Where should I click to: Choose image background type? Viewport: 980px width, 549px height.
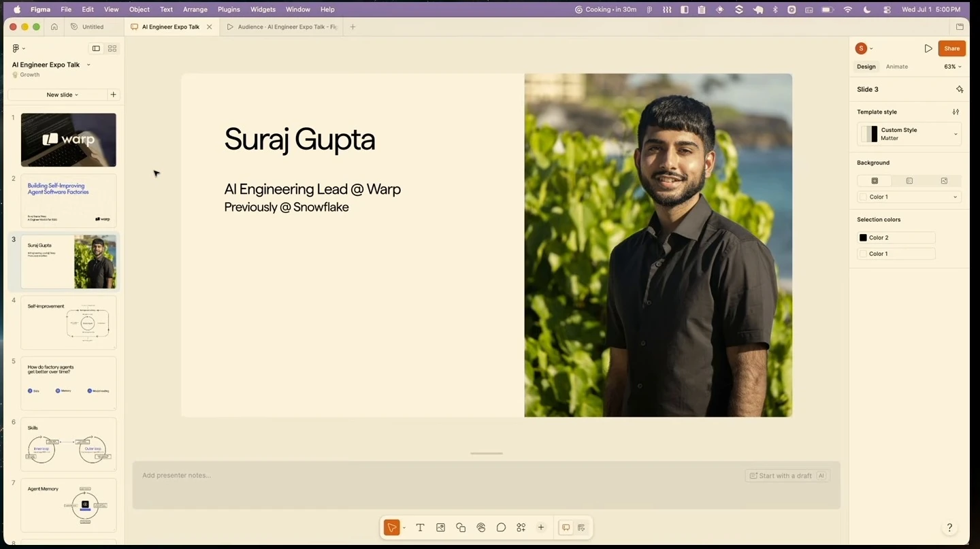coord(944,181)
